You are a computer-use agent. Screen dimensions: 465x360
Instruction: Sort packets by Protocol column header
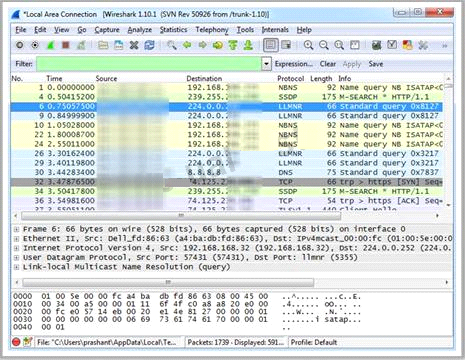click(x=291, y=78)
